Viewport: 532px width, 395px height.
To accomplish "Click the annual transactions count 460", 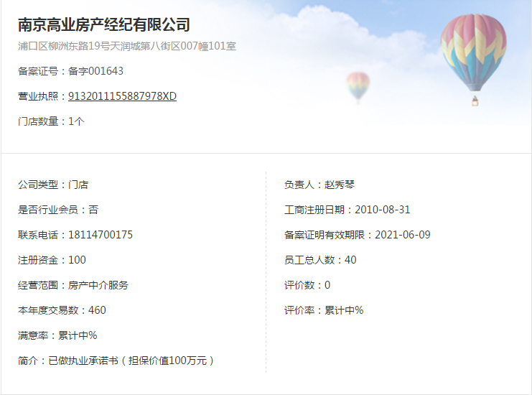I will (x=97, y=310).
